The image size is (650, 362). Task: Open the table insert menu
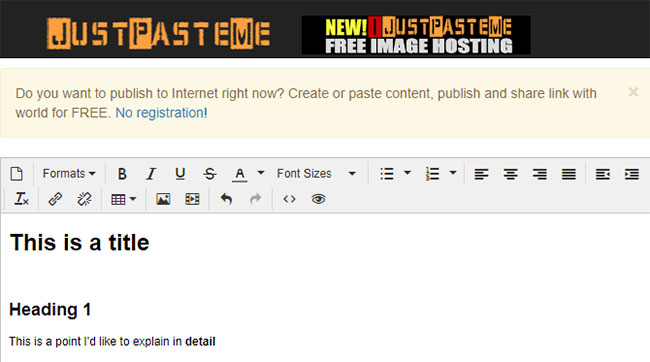click(x=124, y=199)
